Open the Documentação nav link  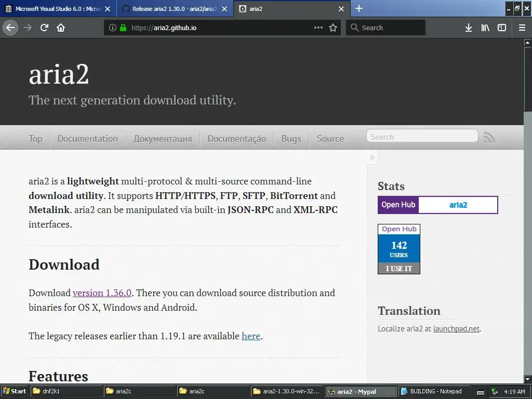pos(237,138)
